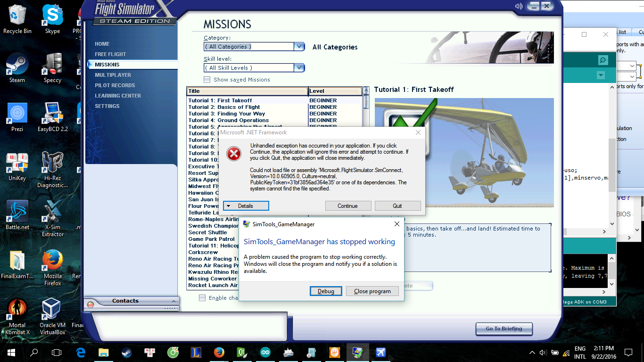Expand the Details section of error dialog
The image size is (644, 362).
pos(246,206)
